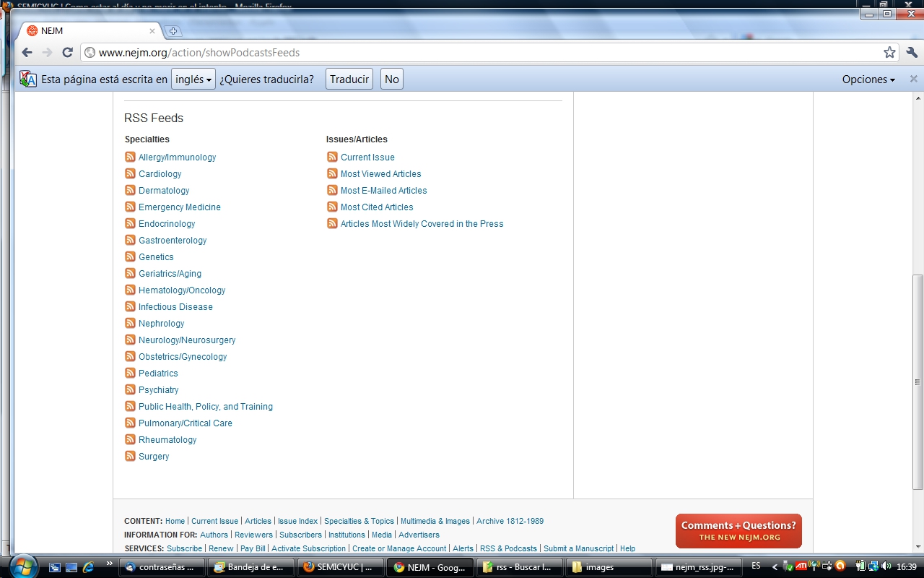Click the RSS icon beside Neurology/Neurosurgery

pyautogui.click(x=130, y=340)
